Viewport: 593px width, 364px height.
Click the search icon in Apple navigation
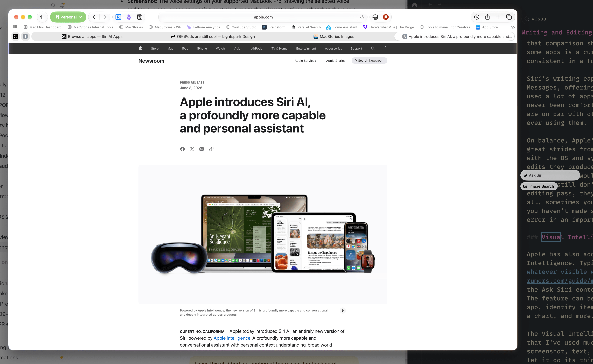click(x=373, y=48)
